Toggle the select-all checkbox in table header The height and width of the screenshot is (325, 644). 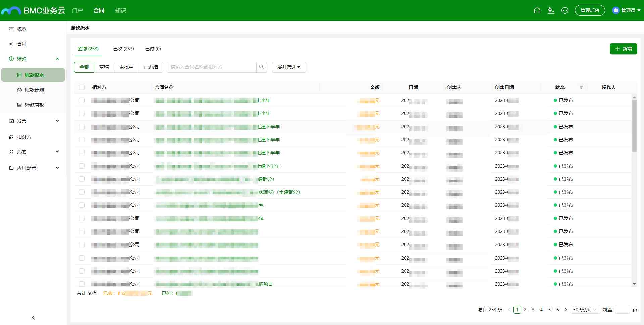(82, 87)
